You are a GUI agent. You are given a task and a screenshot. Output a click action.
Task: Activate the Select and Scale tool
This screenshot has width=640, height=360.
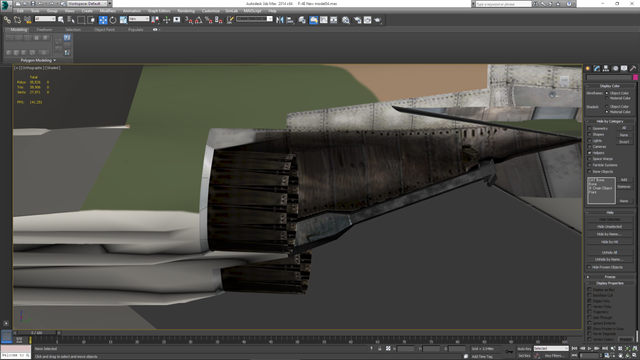pyautogui.click(x=123, y=20)
